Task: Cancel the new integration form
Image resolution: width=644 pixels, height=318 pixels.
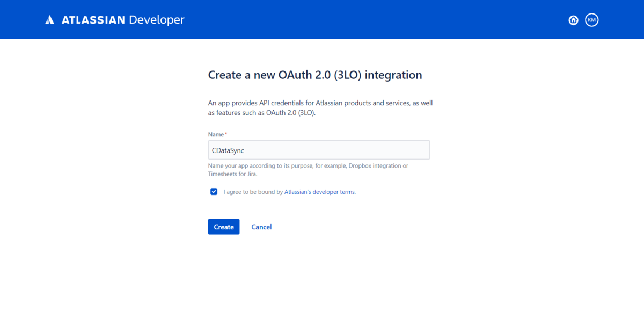Action: (261, 227)
